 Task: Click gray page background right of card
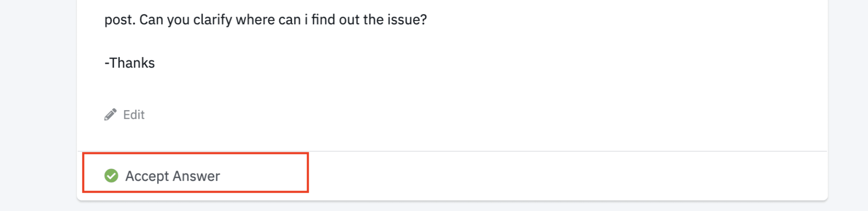pos(848,106)
